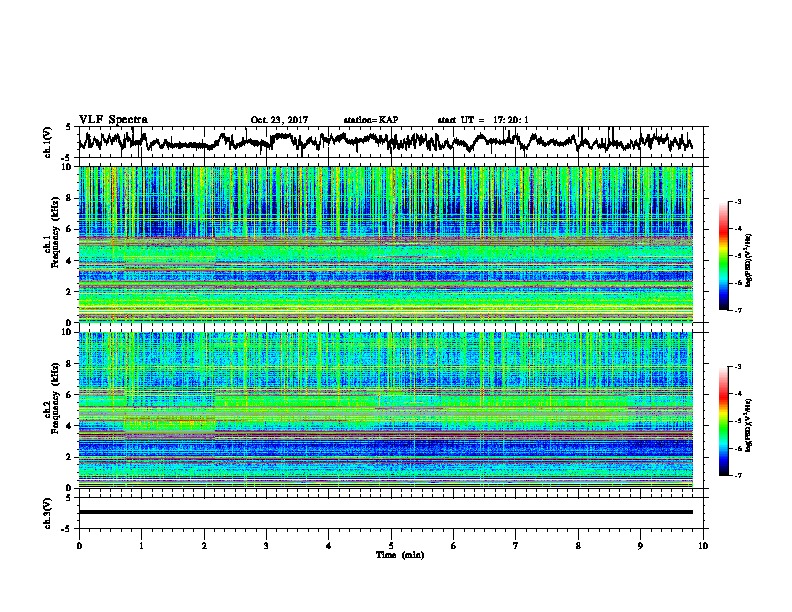Click the "10" kHz tick of ch.2 spectrogram
Image resolution: width=792 pixels, height=612 pixels.
[69, 332]
